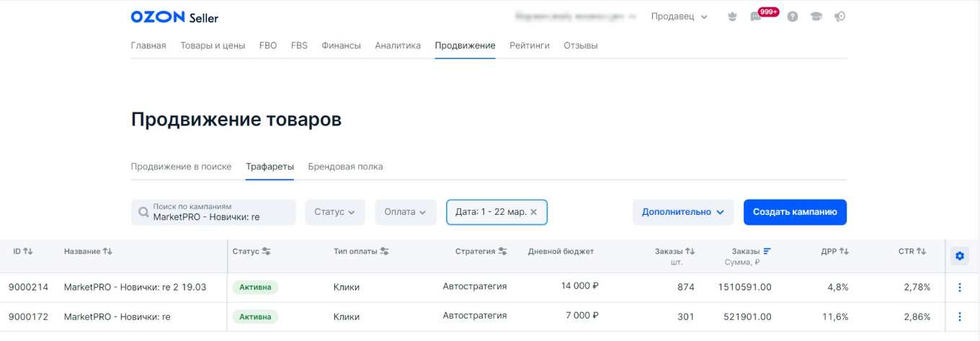Clear the date filter with its X
Viewport: 980px width, 341px height.
(533, 212)
